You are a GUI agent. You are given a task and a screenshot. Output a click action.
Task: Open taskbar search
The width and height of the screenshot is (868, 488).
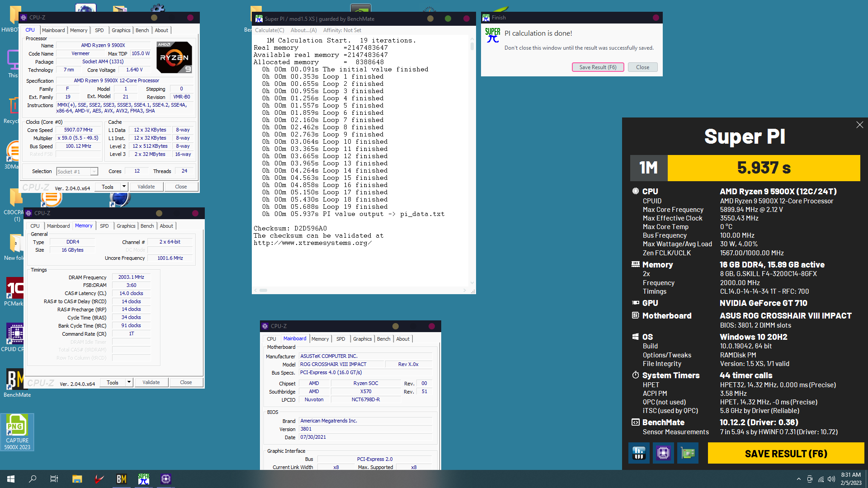[33, 479]
